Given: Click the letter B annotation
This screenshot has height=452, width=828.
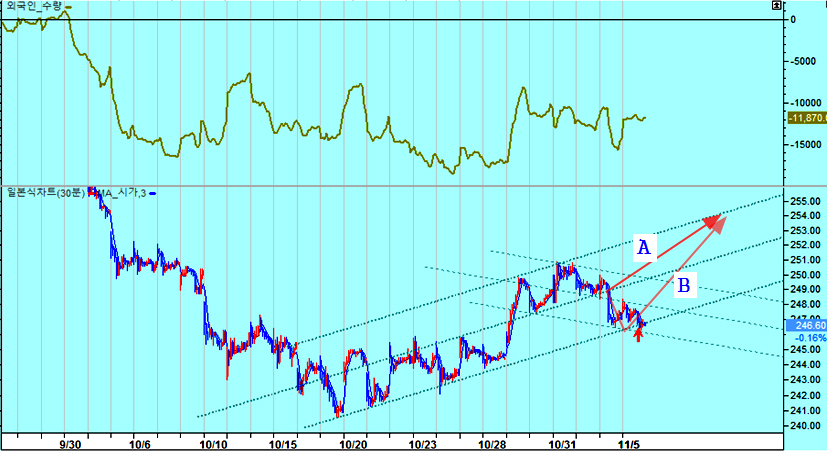Looking at the screenshot, I should click(684, 285).
